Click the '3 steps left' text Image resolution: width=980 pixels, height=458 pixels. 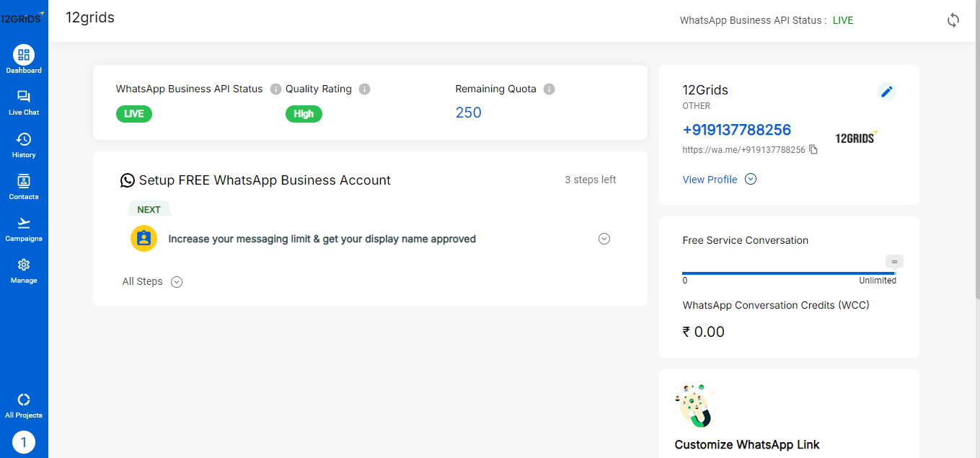[x=591, y=180]
